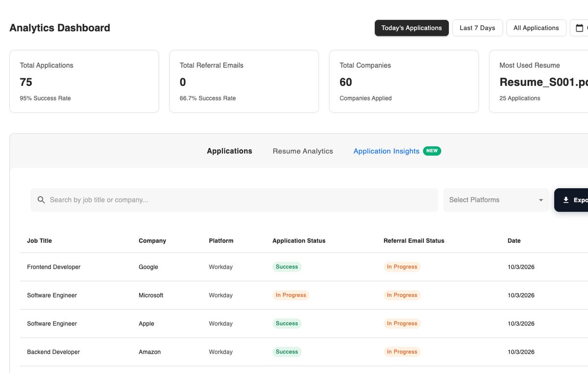The width and height of the screenshot is (588, 373).
Task: Click the 95% Success Rate text
Action: tap(45, 98)
